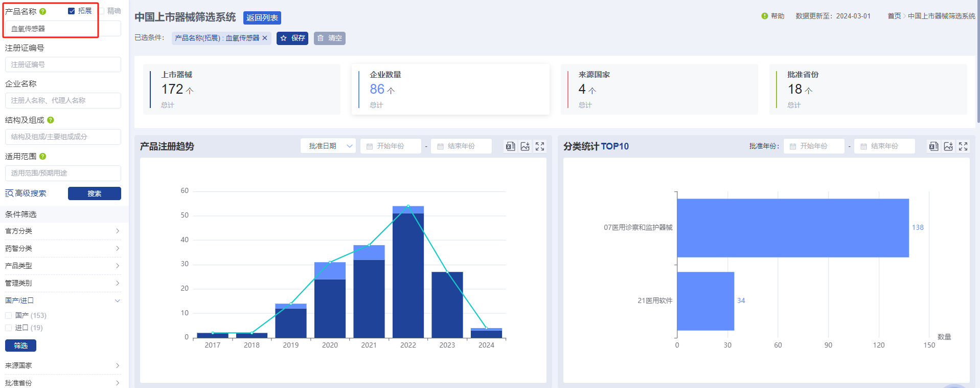Collapse the 国产/进口 filter

[63, 300]
